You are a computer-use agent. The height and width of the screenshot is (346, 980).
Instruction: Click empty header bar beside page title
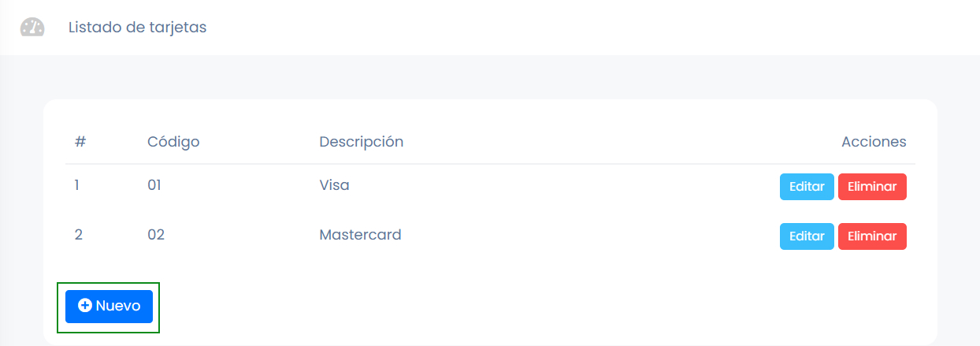click(551, 28)
